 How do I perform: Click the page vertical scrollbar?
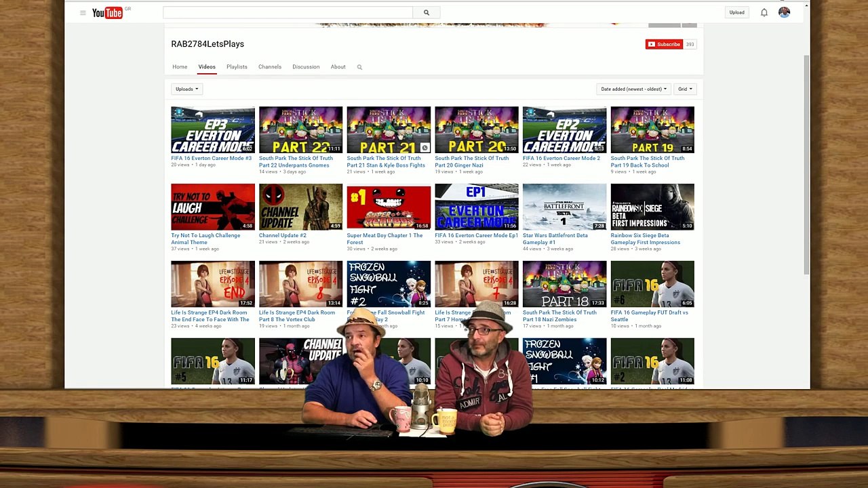pyautogui.click(x=806, y=165)
